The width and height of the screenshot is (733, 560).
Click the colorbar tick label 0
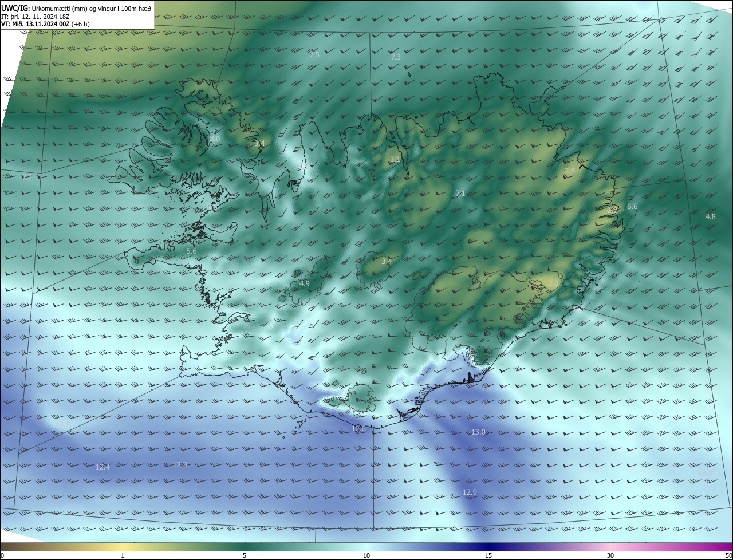click(x=2, y=555)
